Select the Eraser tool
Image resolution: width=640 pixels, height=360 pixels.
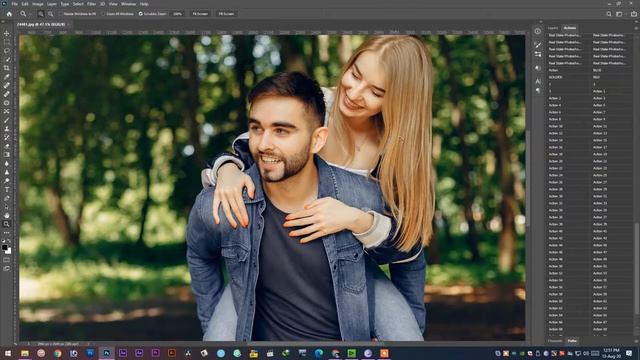(x=7, y=146)
